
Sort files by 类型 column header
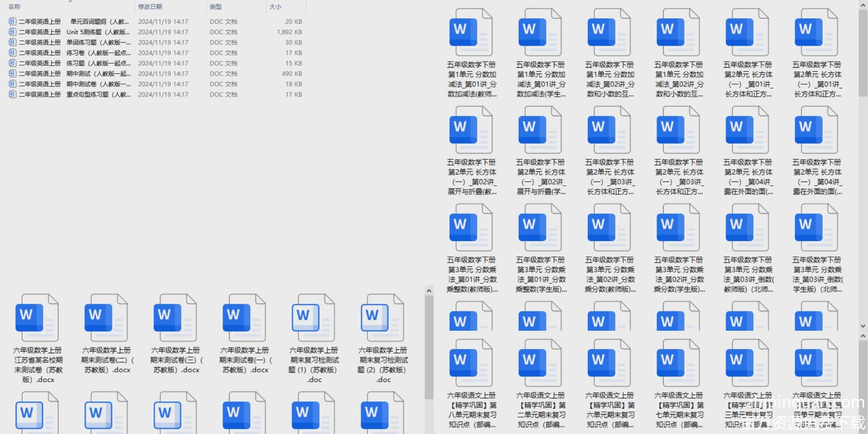[216, 7]
